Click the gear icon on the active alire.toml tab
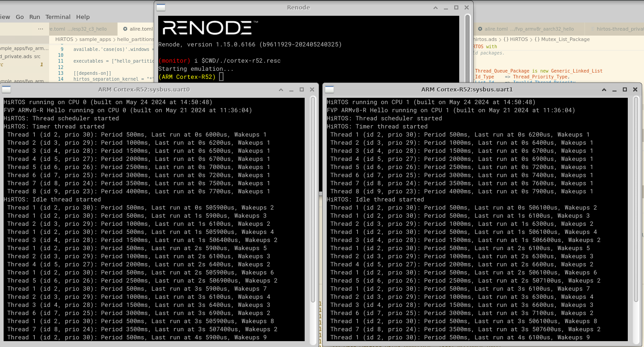 coord(125,29)
